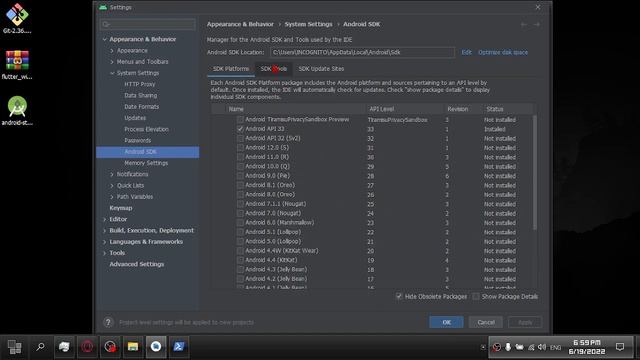Click the taskbar clock showing 6:59 PM
The height and width of the screenshot is (360, 640).
pyautogui.click(x=587, y=347)
